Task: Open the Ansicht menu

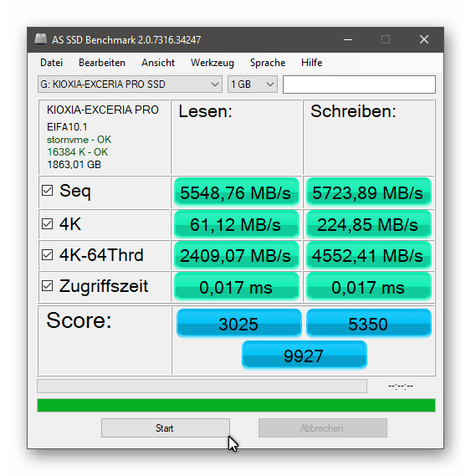Action: click(158, 63)
